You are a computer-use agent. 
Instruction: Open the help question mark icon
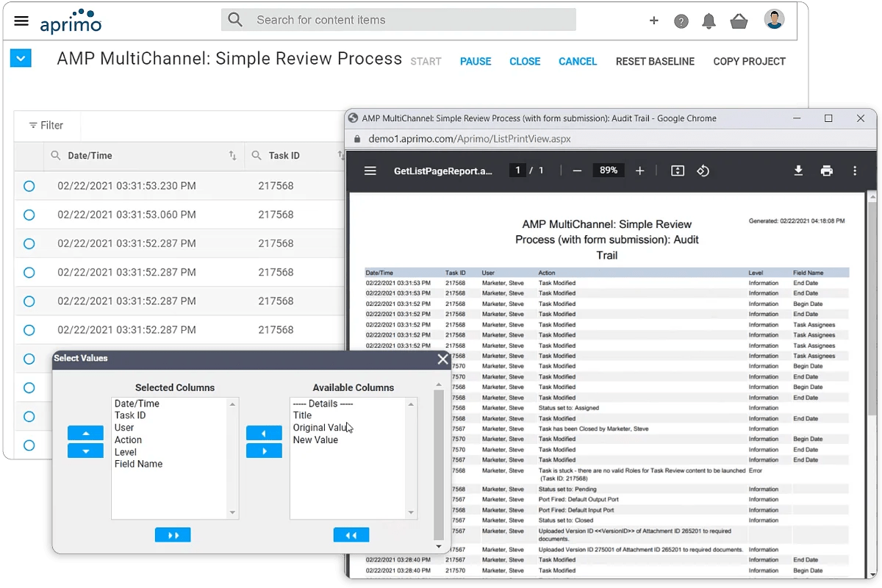681,21
